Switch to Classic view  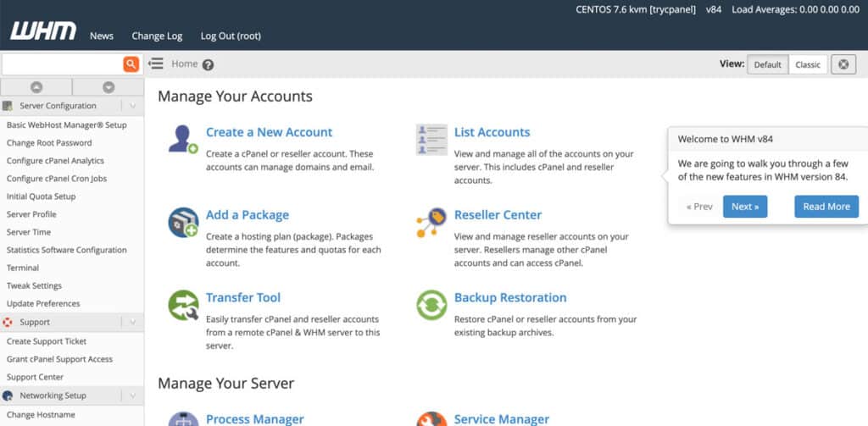pos(808,64)
